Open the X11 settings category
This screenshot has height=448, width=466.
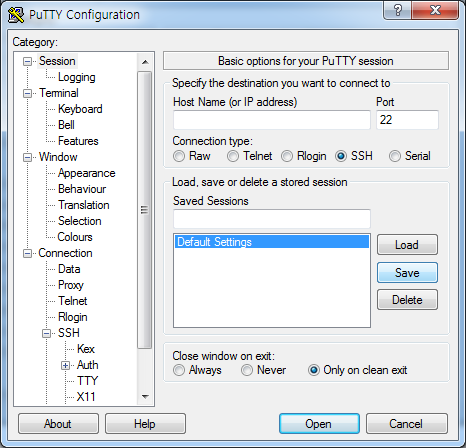86,397
